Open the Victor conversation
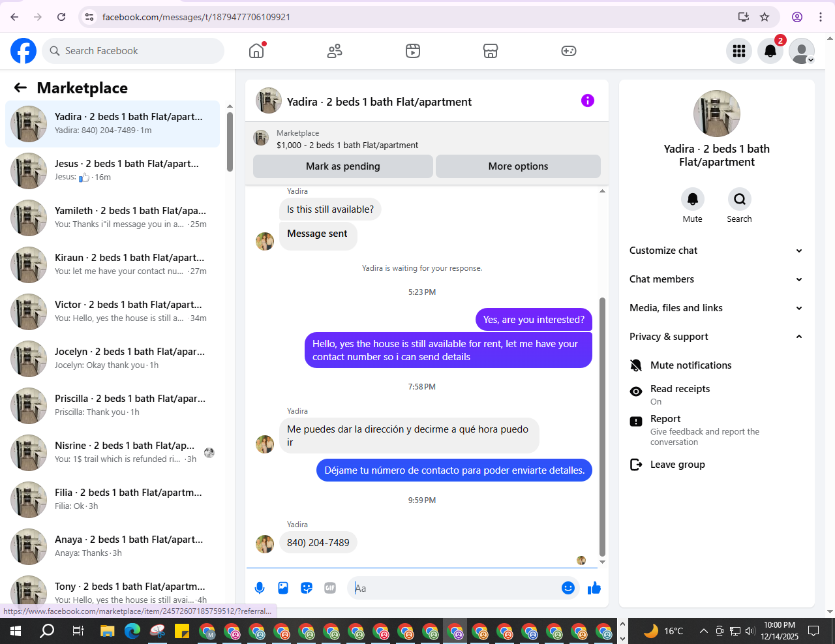Screen dimensions: 835x644 (113, 312)
